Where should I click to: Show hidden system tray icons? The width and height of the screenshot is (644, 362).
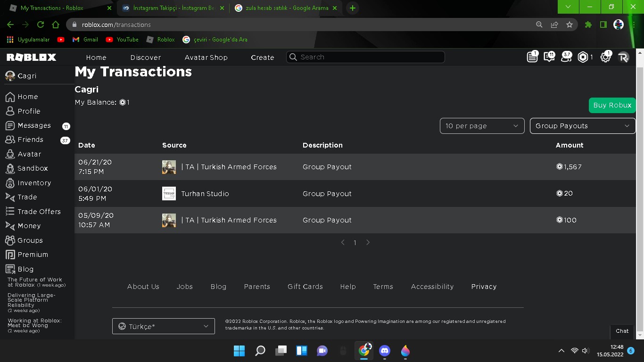click(x=561, y=351)
